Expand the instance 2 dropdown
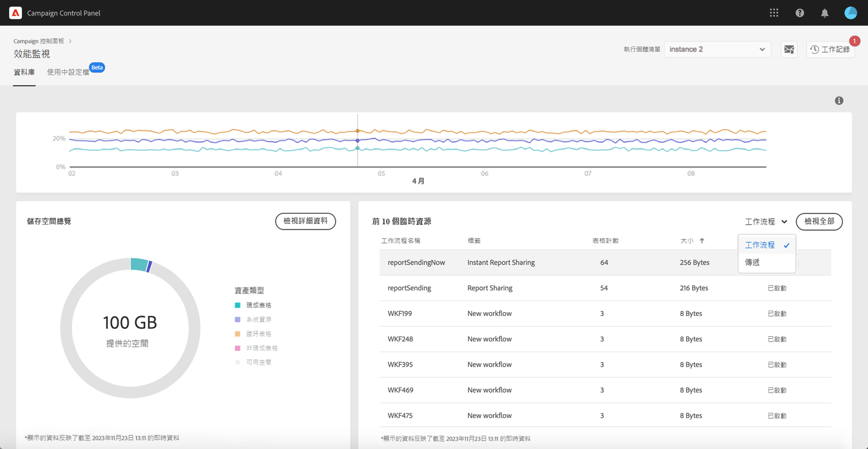The height and width of the screenshot is (449, 868). (717, 49)
